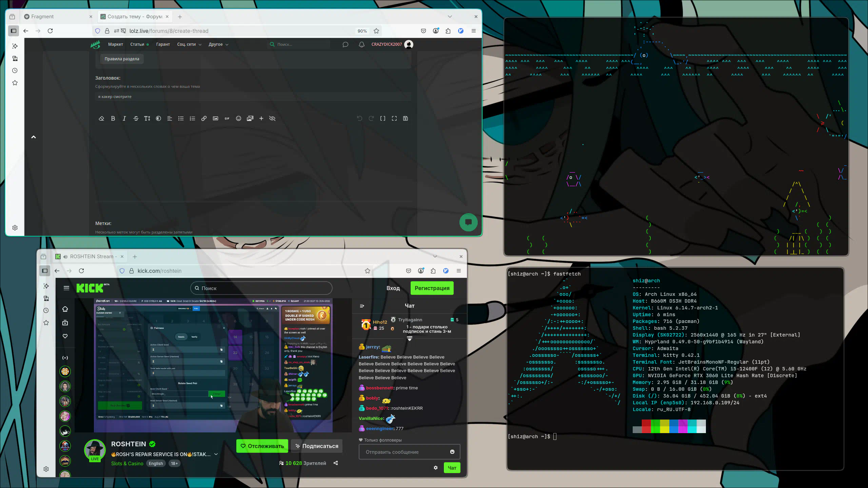This screenshot has width=868, height=488.
Task: Insert a numbered list in forum editor
Action: click(x=193, y=118)
